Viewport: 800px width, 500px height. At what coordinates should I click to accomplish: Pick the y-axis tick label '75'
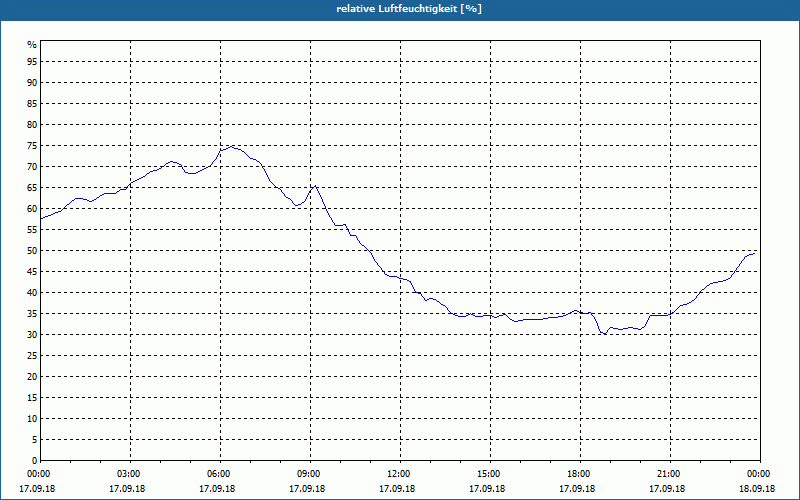(32, 145)
